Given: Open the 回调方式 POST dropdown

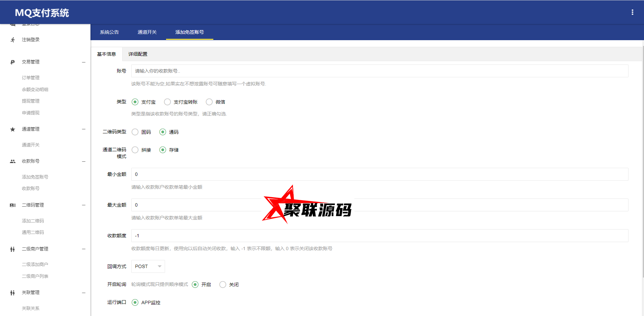Looking at the screenshot, I should [x=148, y=266].
